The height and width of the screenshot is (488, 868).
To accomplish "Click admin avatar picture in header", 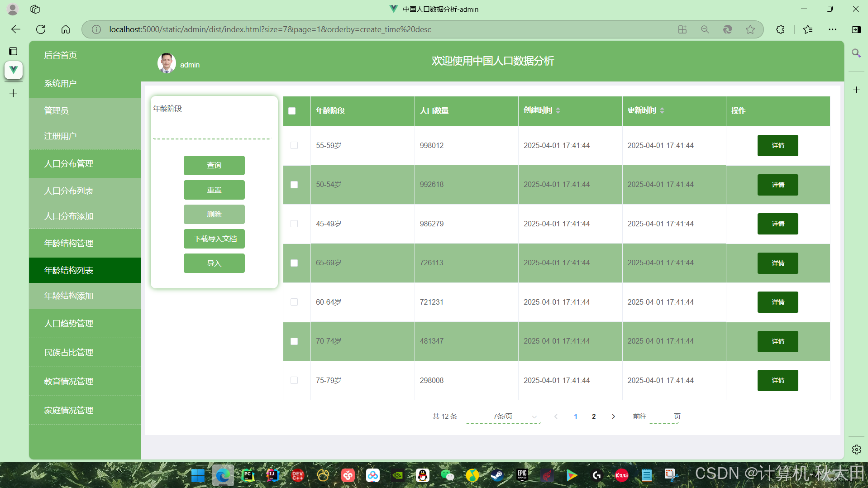I will [167, 63].
